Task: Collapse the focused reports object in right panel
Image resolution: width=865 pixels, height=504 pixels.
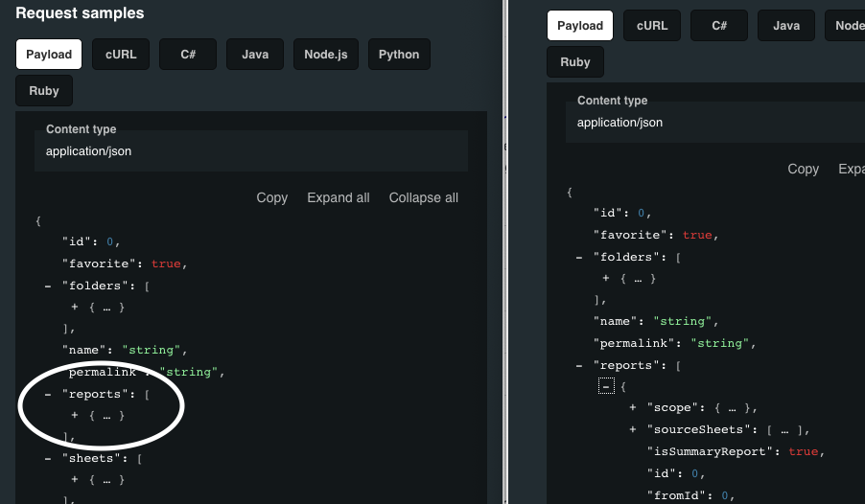Action: [x=606, y=386]
